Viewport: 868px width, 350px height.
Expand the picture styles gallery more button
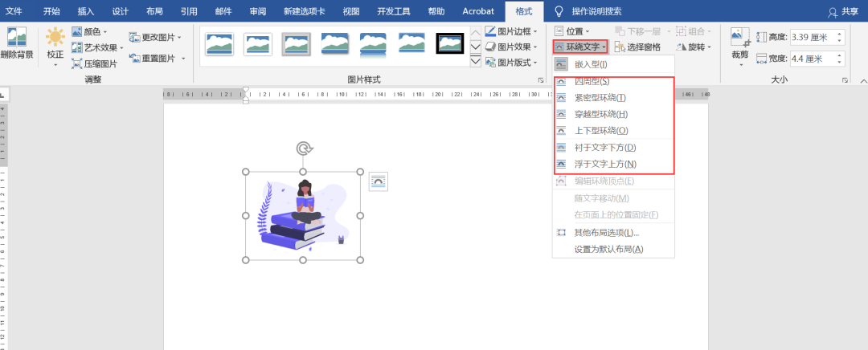(476, 61)
